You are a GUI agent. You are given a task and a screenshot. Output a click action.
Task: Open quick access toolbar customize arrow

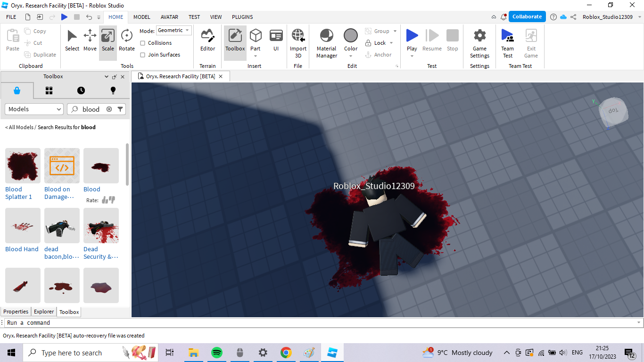(x=99, y=17)
